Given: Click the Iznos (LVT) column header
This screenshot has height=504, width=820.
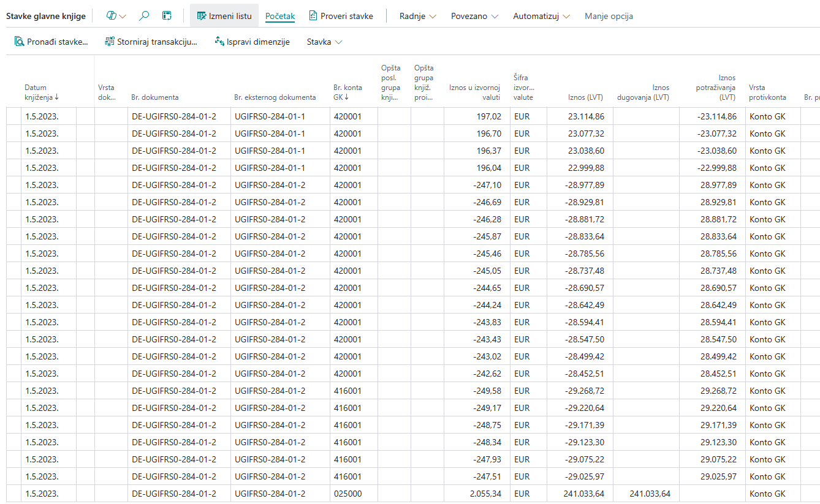Looking at the screenshot, I should (x=586, y=97).
